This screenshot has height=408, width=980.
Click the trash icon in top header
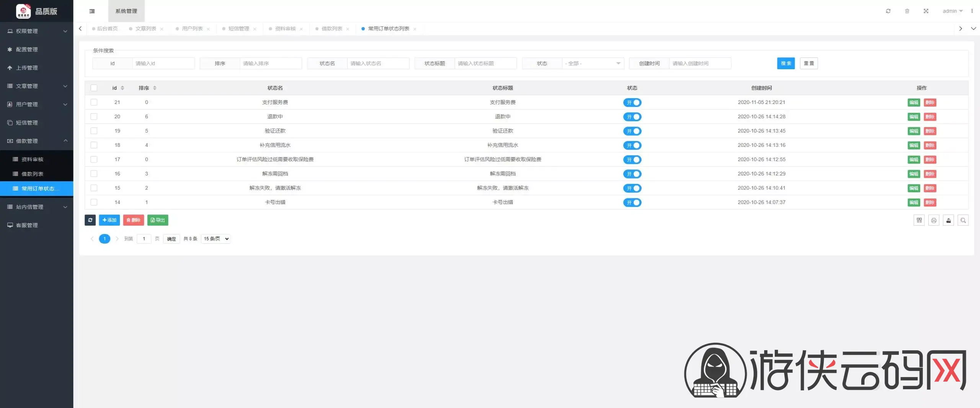pyautogui.click(x=907, y=11)
